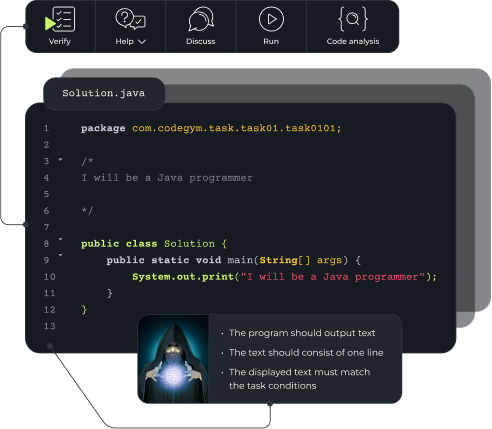Click line number 1 in the gutter
The image size is (492, 429).
(x=46, y=128)
